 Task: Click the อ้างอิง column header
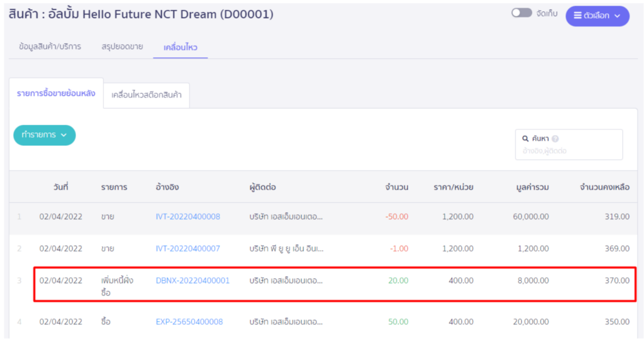point(167,187)
